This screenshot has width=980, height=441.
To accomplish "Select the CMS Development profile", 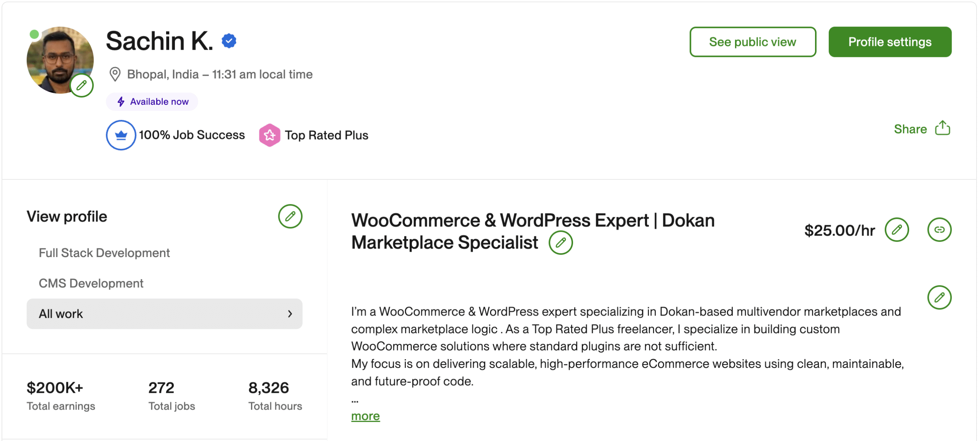I will (x=91, y=283).
